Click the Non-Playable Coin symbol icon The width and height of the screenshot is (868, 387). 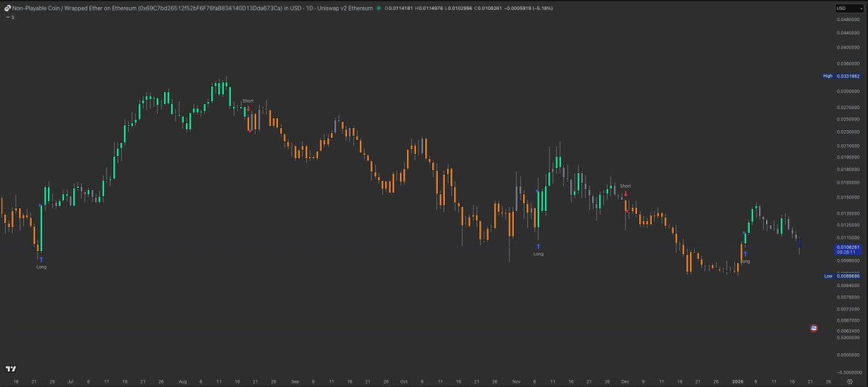click(7, 8)
